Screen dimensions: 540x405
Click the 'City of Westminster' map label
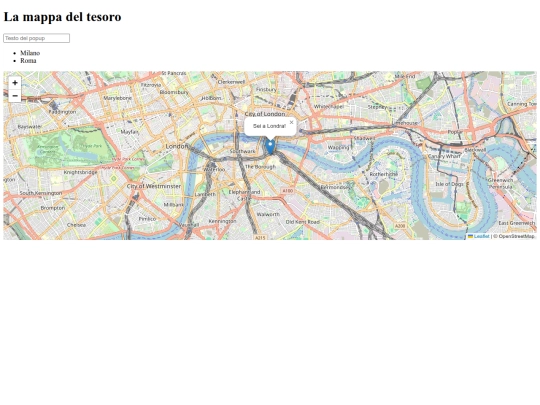coord(154,186)
